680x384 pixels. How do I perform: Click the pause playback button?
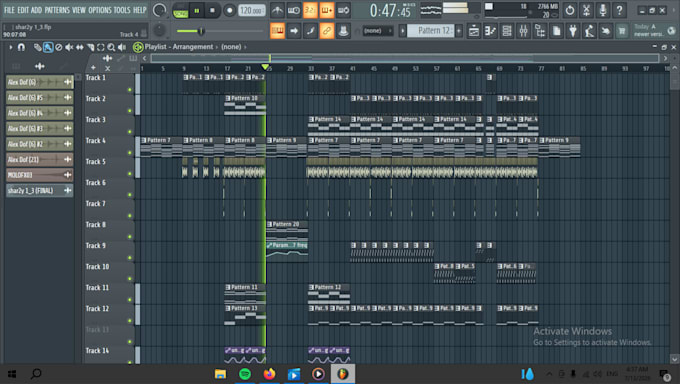196,10
